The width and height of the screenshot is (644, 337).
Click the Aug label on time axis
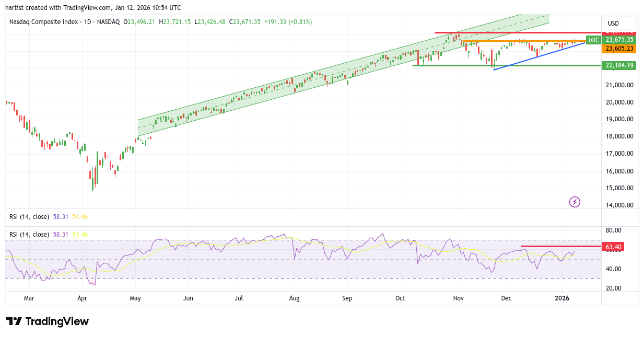(x=294, y=298)
